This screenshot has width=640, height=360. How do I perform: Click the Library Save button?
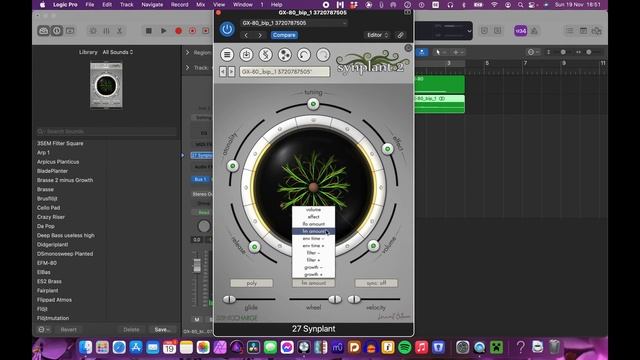162,329
